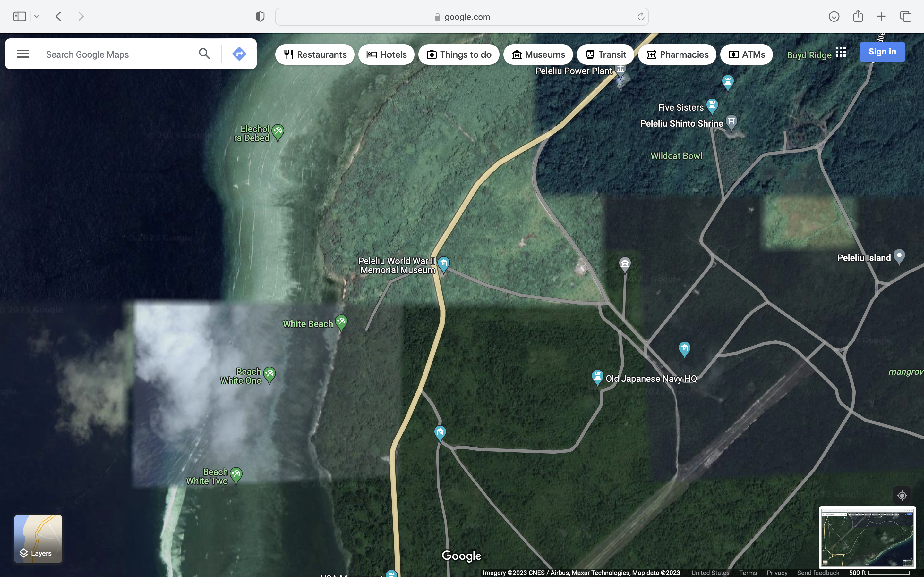Click Safari privacy shield icon
Screen dimensions: 924x577
(260, 16)
